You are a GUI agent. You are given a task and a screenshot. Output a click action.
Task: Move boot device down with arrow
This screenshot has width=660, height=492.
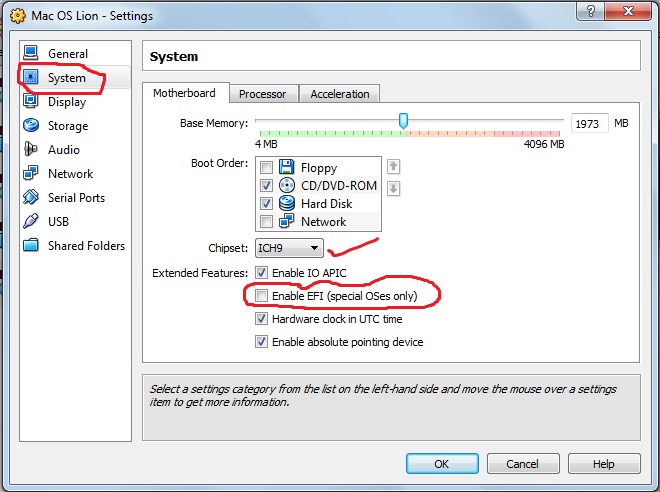pyautogui.click(x=393, y=188)
